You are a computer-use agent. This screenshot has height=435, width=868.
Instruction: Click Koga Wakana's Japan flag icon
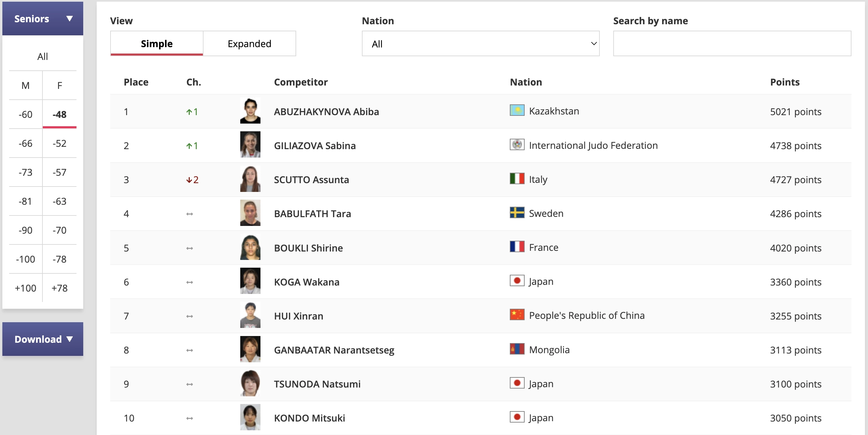[517, 281]
